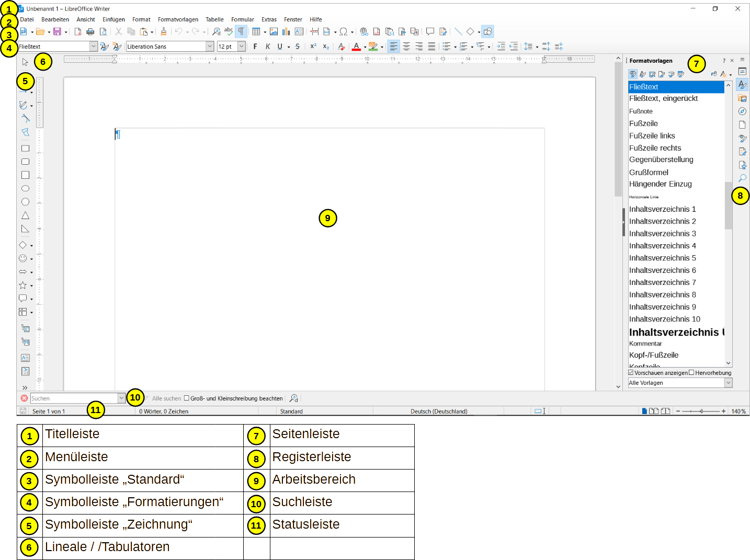
Task: Open the paragraph style Fließtext dropdown
Action: click(x=94, y=47)
